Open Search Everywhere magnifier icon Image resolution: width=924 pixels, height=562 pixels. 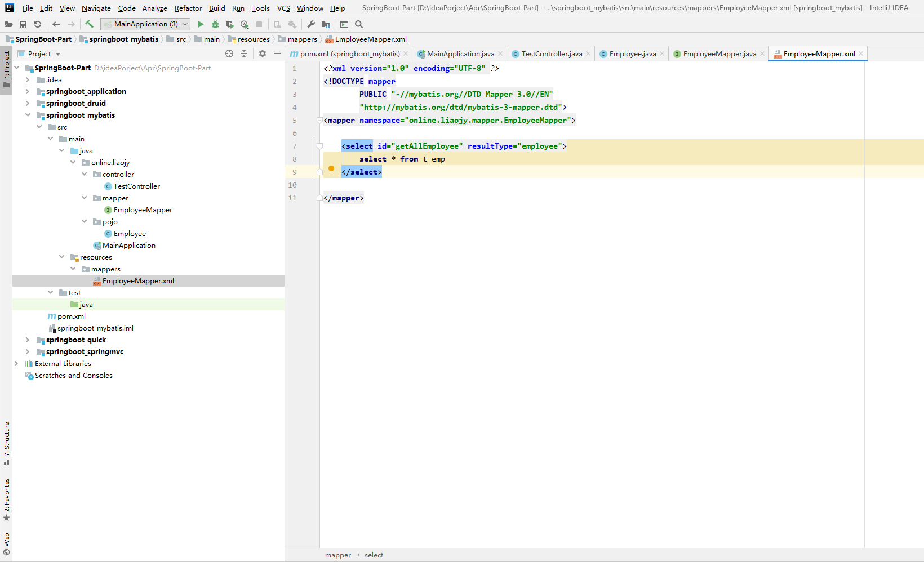[359, 24]
